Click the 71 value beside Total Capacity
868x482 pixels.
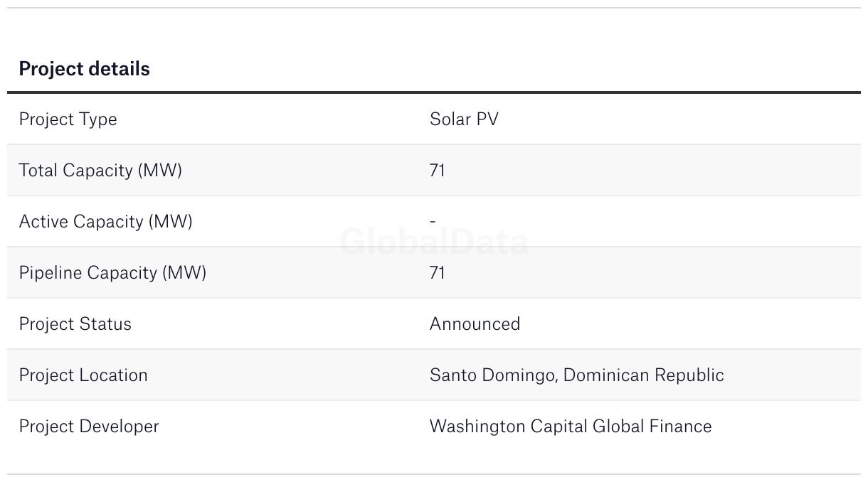coord(437,171)
